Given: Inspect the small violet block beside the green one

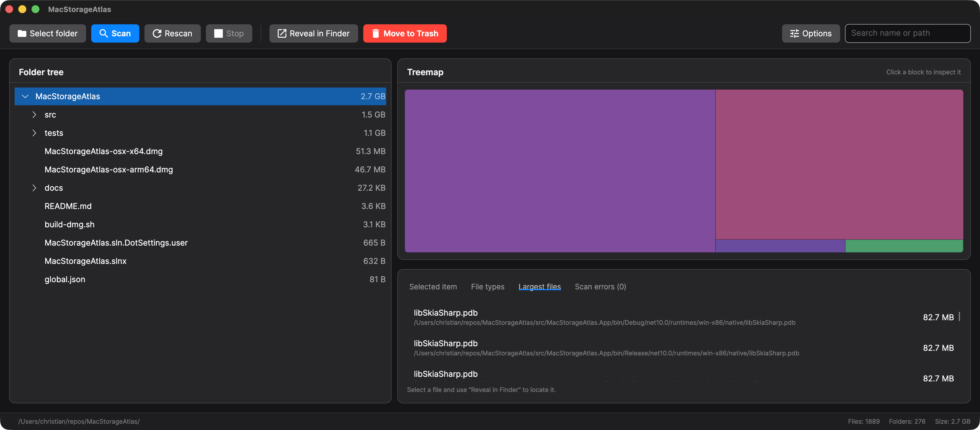Looking at the screenshot, I should coord(780,246).
